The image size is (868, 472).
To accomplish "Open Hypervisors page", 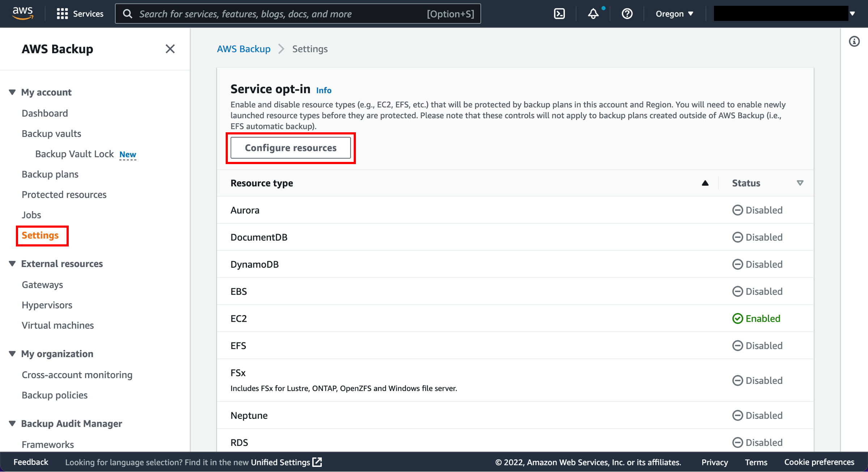I will (47, 305).
